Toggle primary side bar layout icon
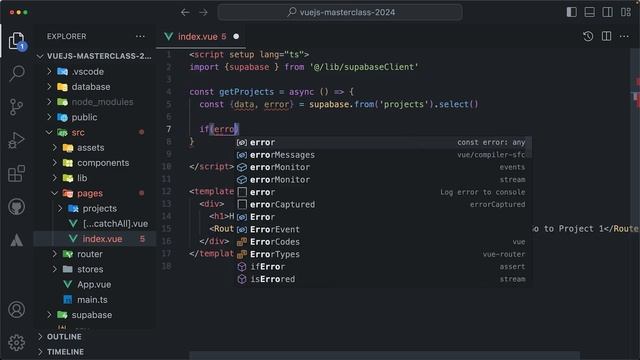This screenshot has height=360, width=640. pos(571,12)
